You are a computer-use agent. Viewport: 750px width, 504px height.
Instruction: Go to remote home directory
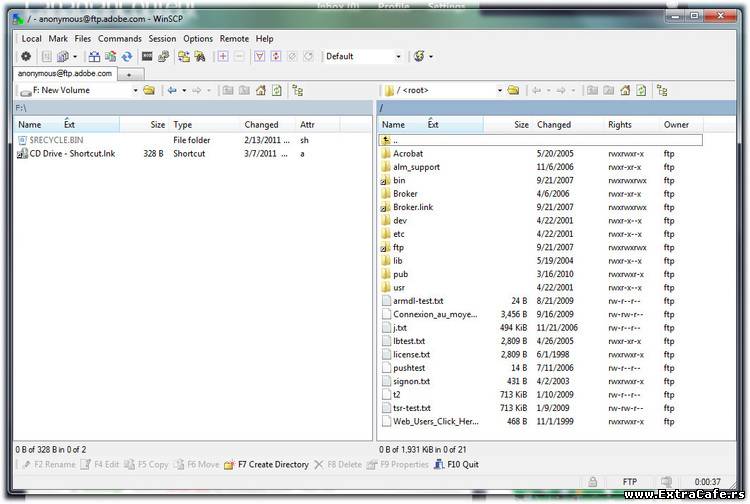[625, 90]
